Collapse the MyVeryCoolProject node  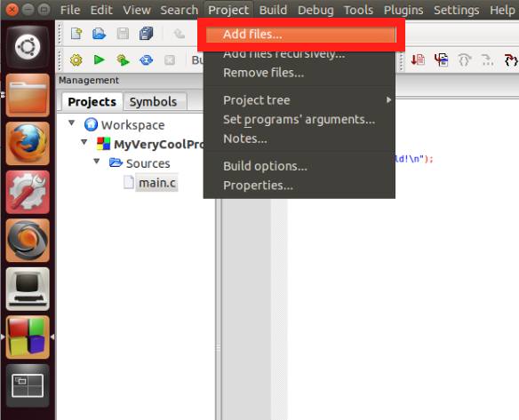point(84,142)
